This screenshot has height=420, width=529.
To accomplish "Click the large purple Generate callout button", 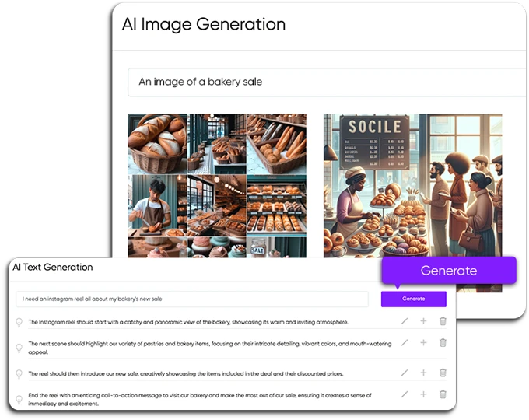I will click(449, 271).
